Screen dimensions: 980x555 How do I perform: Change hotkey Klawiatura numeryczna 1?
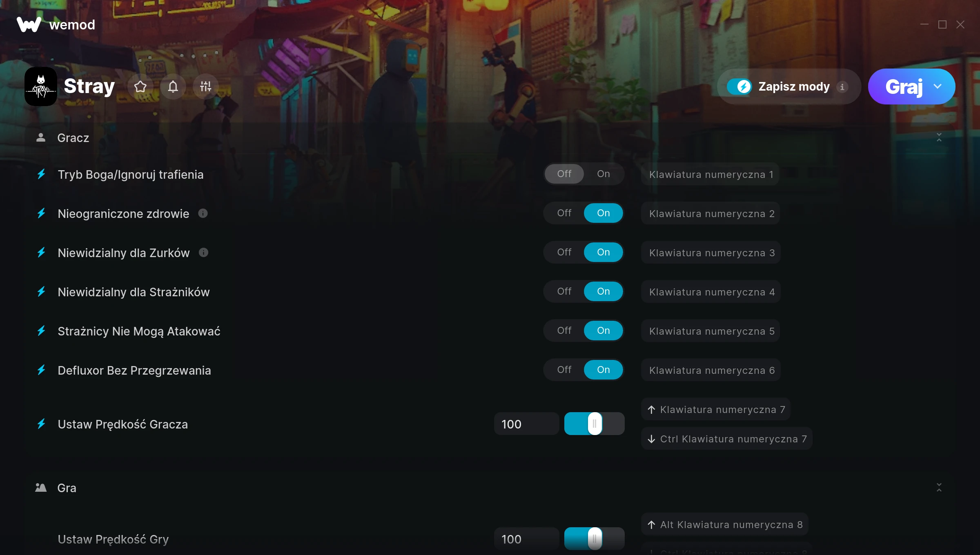(710, 174)
